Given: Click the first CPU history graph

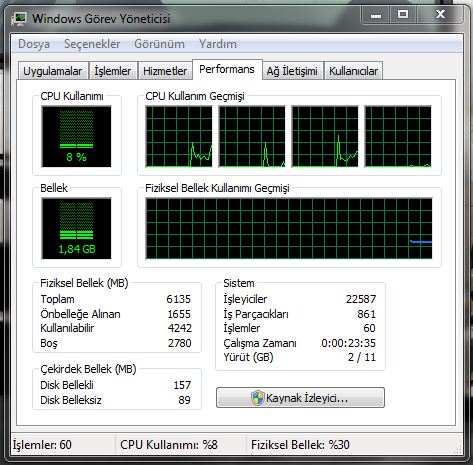Looking at the screenshot, I should click(x=179, y=137).
